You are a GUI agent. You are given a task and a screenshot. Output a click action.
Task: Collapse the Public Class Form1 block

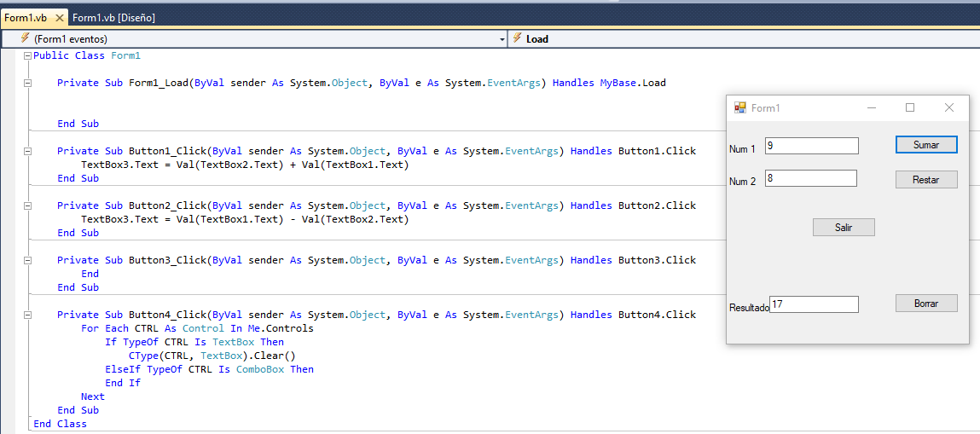click(x=26, y=56)
